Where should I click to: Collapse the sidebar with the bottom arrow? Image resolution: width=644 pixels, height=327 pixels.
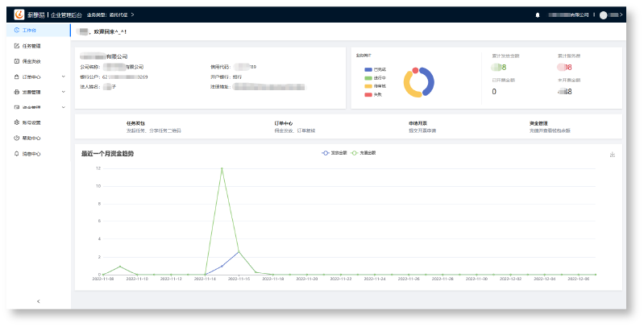38,301
